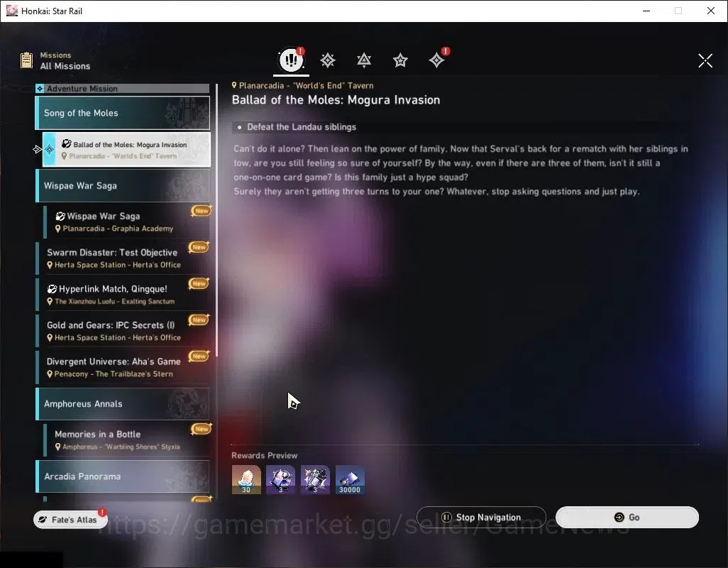This screenshot has height=568, width=728.
Task: Click the tracking marker beside Ballad of the Moles
Action: click(38, 150)
